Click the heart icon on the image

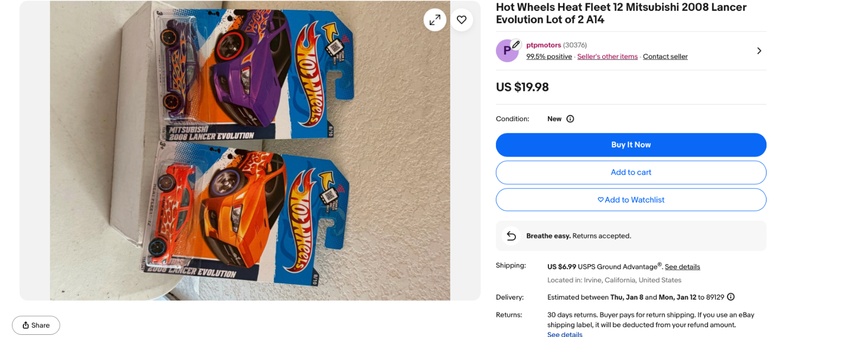[x=462, y=20]
